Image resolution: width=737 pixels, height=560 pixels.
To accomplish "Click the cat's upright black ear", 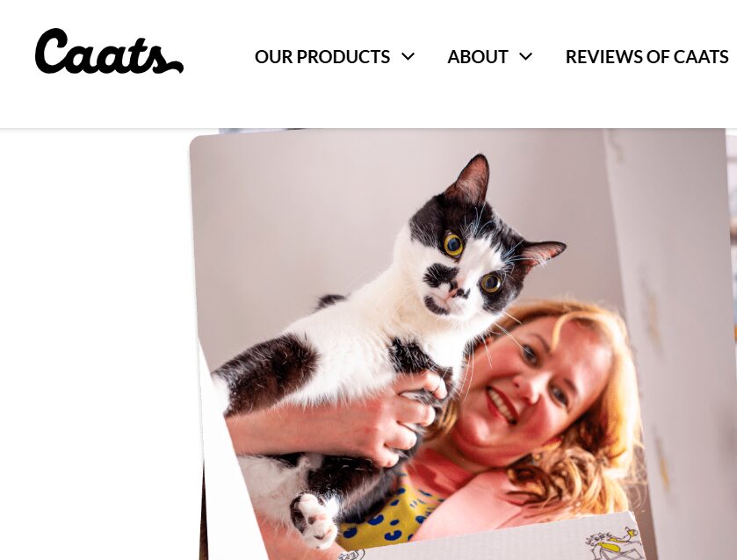I will [x=470, y=178].
